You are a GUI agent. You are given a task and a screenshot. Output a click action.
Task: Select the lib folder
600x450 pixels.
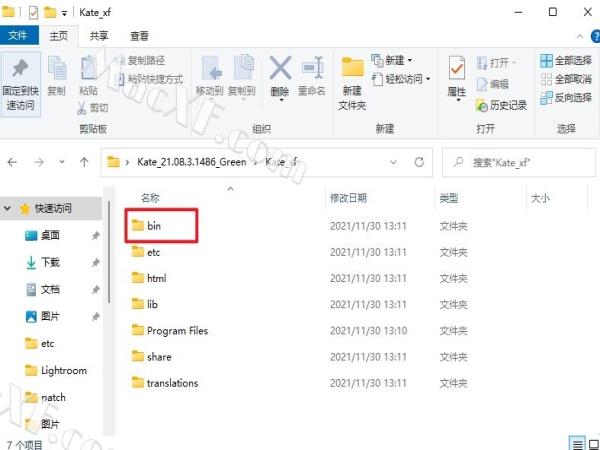(x=145, y=305)
